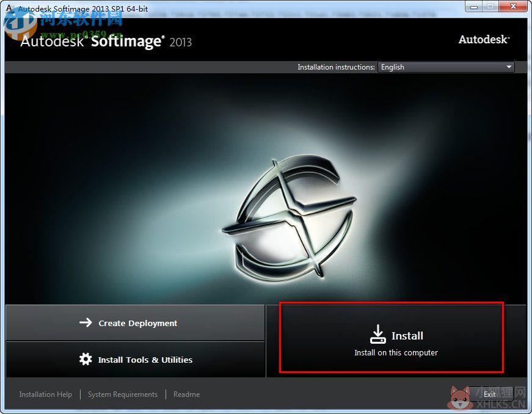Click the Autodesk Softimage 2013 heading
Image resolution: width=532 pixels, height=414 pixels.
coord(106,42)
